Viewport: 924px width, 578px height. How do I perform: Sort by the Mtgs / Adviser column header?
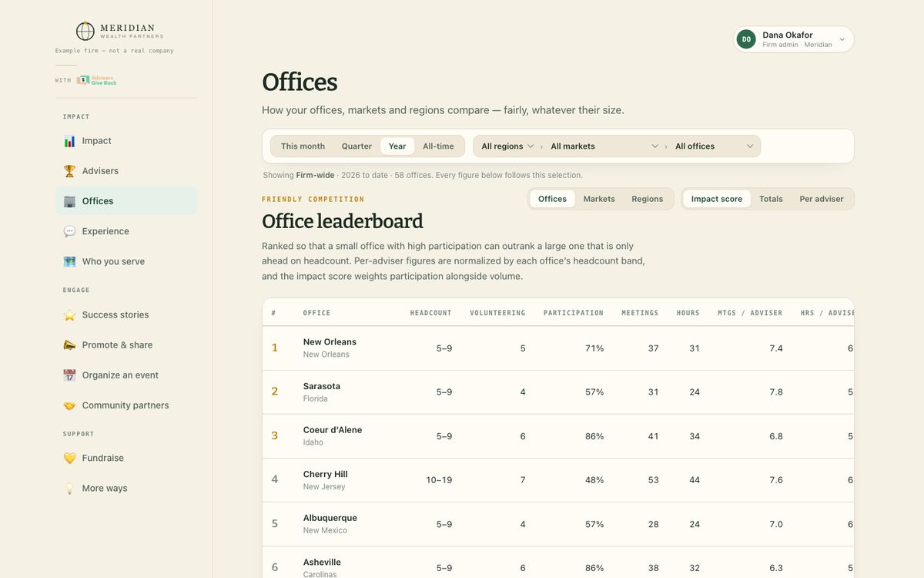pyautogui.click(x=750, y=313)
